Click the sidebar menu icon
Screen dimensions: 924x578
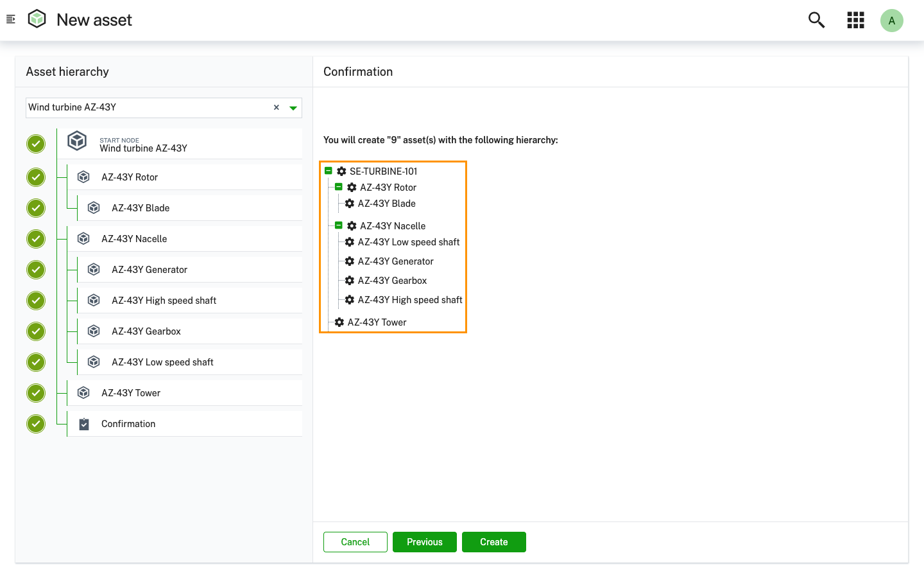[10, 19]
